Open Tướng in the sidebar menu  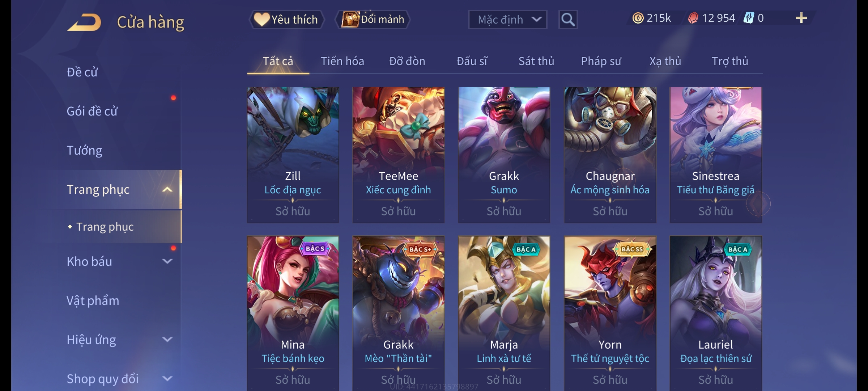(x=84, y=150)
